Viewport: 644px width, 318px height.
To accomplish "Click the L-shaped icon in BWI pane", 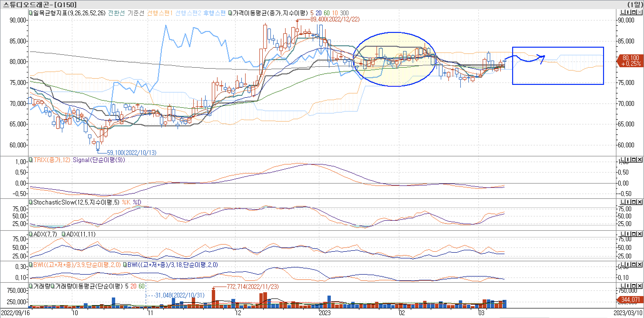I will point(623,264).
